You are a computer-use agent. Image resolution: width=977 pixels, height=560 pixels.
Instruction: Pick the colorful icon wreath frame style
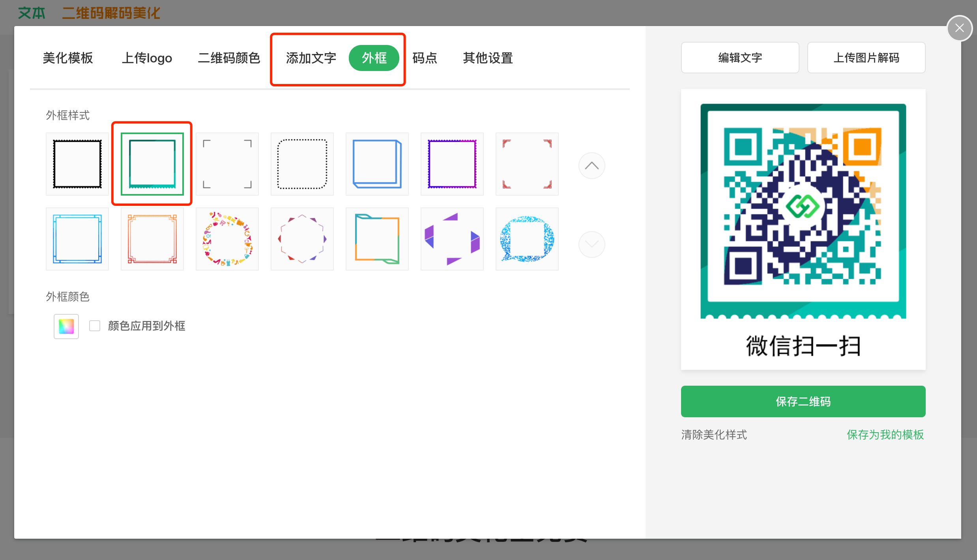(x=227, y=239)
